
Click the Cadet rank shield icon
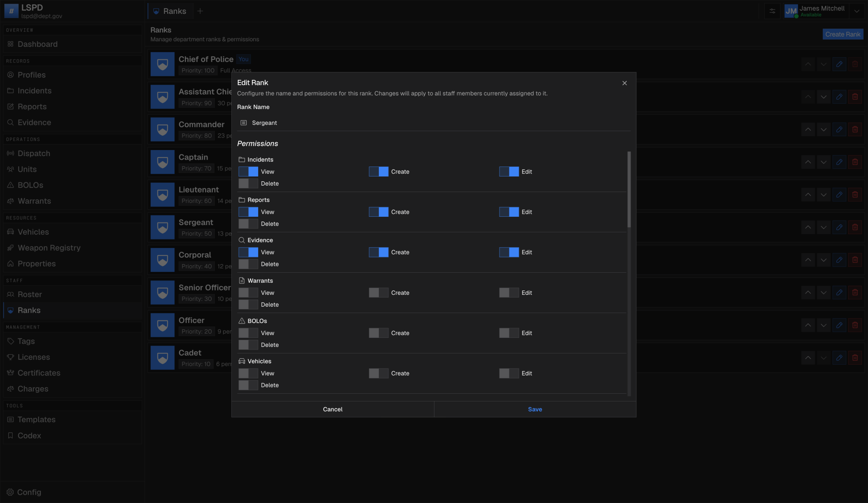[x=162, y=358]
